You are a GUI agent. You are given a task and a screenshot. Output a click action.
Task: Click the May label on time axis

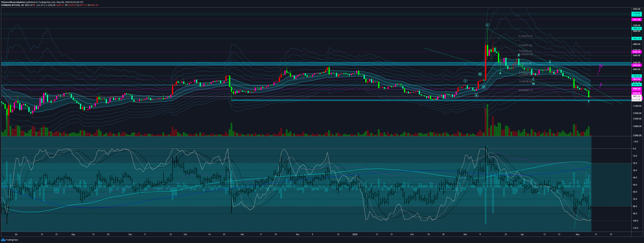click(578, 235)
